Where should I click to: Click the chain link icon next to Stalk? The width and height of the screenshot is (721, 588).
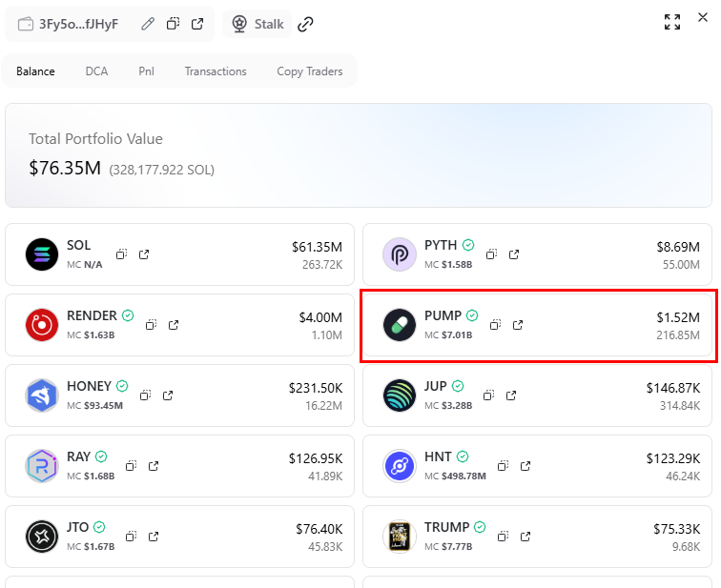point(306,24)
